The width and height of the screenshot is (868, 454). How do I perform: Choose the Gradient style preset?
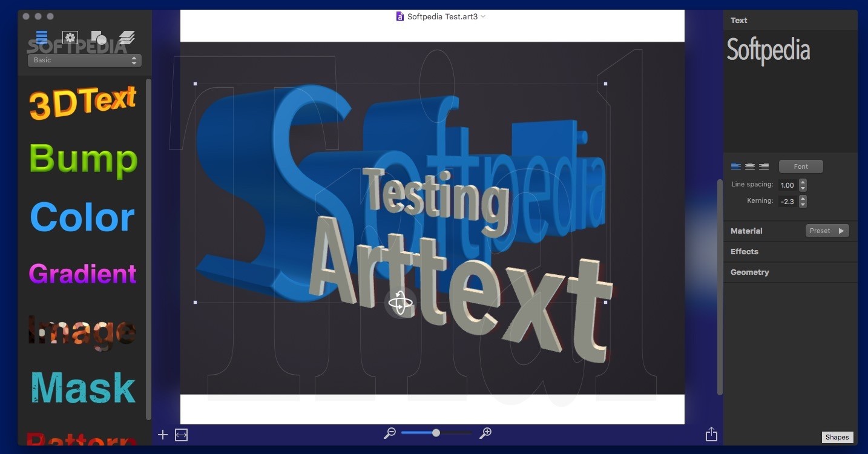coord(83,274)
